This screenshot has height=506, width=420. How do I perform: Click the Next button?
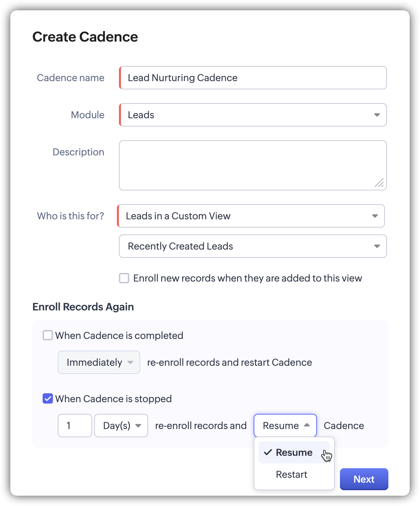click(x=364, y=479)
